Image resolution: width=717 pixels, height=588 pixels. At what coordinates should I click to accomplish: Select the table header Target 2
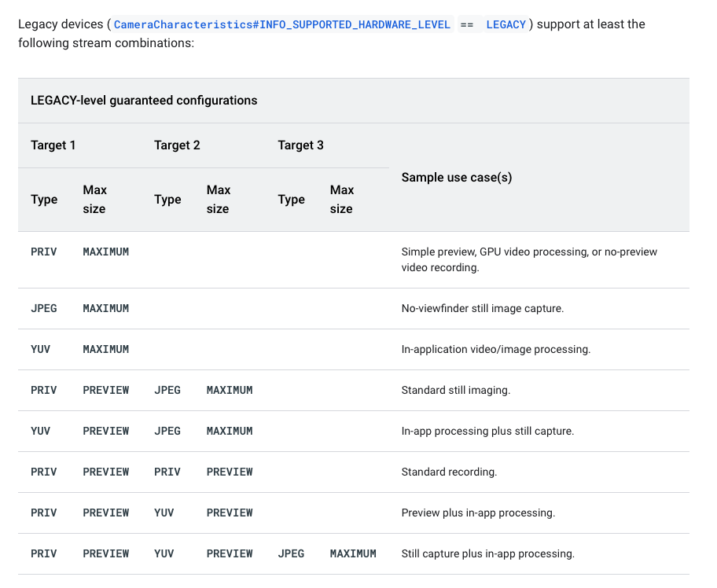click(x=177, y=145)
